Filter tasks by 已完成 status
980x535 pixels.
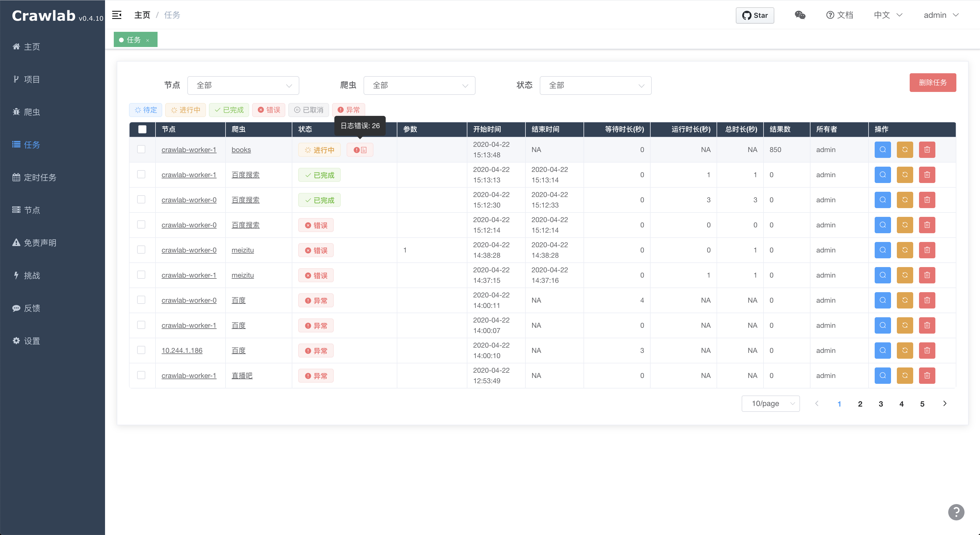(x=228, y=109)
